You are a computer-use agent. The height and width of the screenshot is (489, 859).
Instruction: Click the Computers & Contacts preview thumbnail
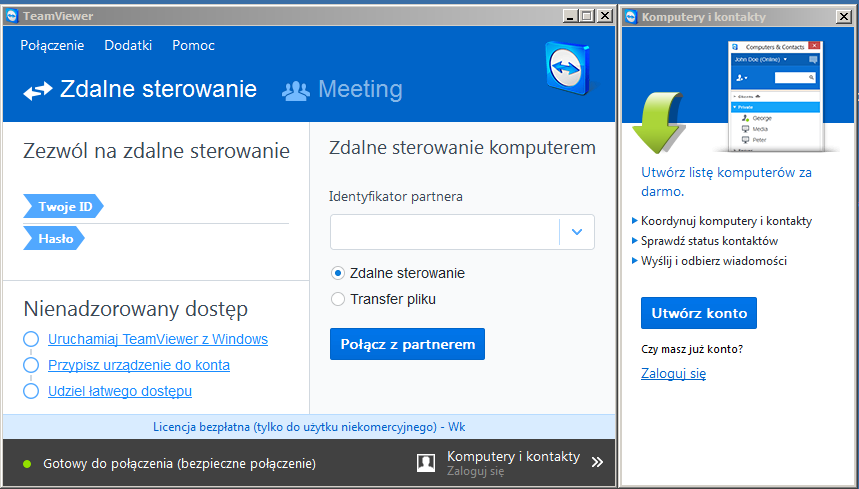(775, 96)
